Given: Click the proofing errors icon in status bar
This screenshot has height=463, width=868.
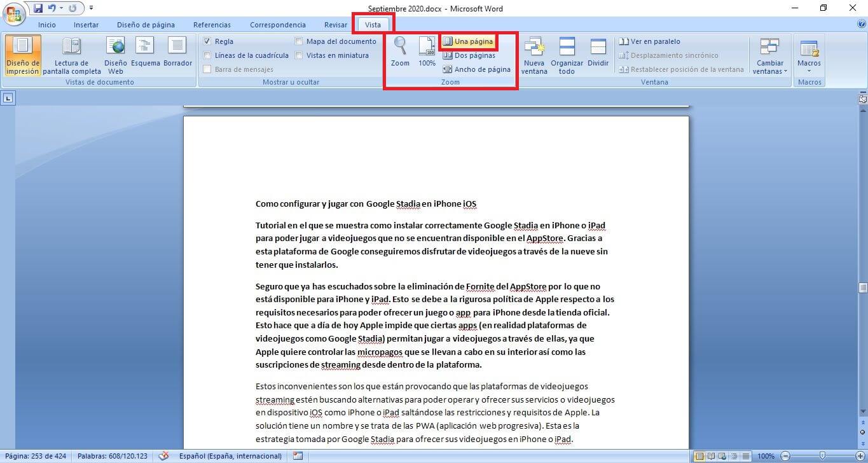Looking at the screenshot, I should coord(163,456).
